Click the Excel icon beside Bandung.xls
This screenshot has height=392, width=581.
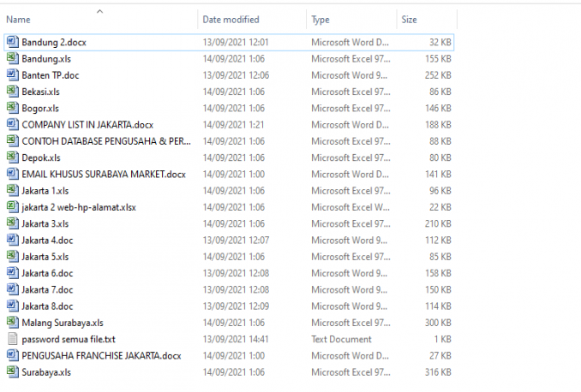pos(12,58)
